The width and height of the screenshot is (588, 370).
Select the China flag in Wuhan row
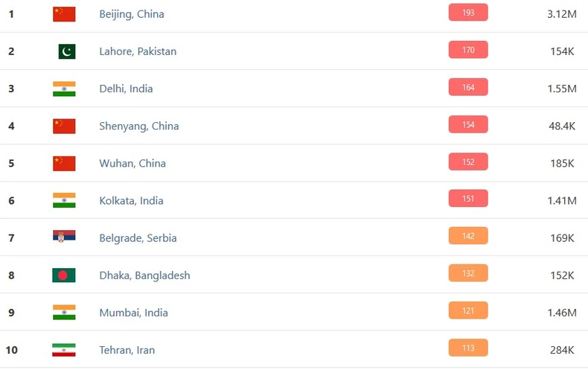64,163
